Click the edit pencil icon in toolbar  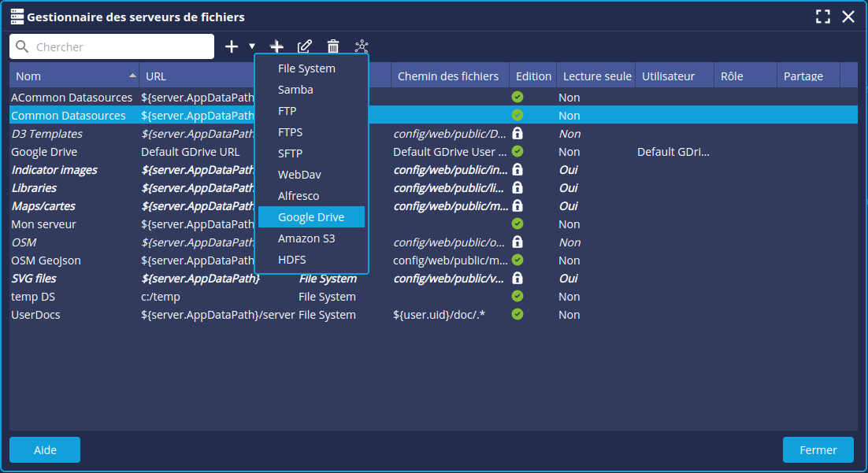(x=305, y=46)
